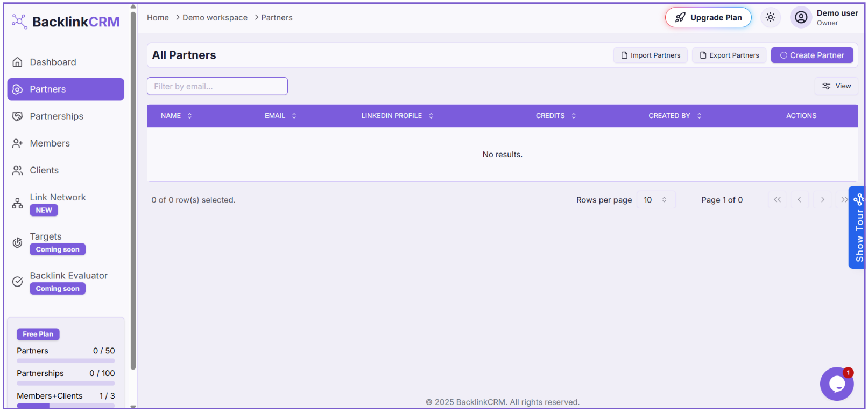Focus the Filter by email field
This screenshot has height=411, width=868.
217,86
